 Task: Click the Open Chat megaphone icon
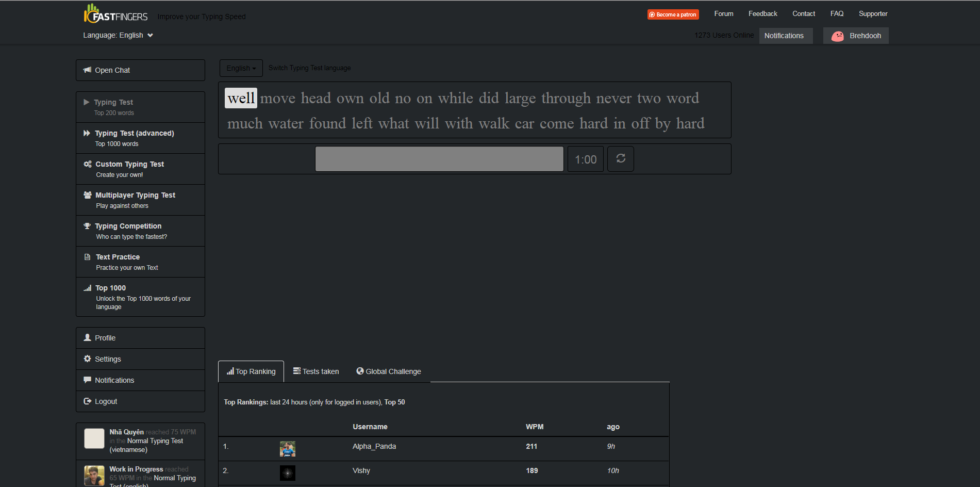(87, 70)
